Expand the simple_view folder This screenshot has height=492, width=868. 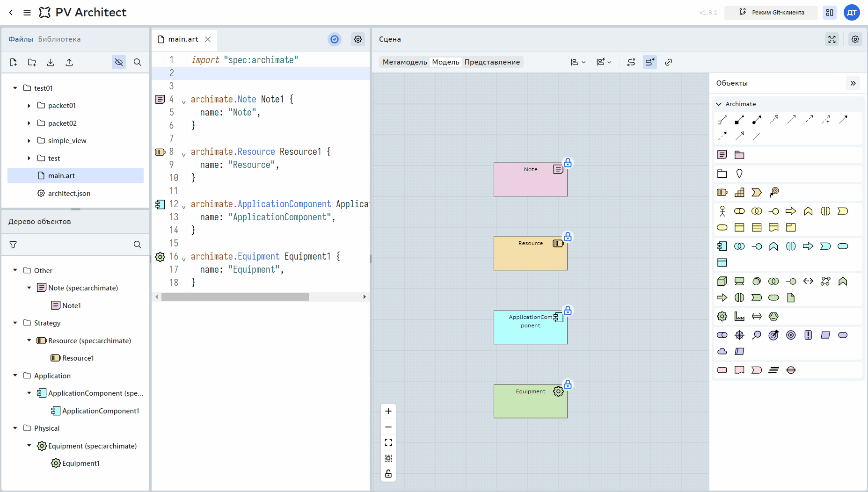coord(29,141)
